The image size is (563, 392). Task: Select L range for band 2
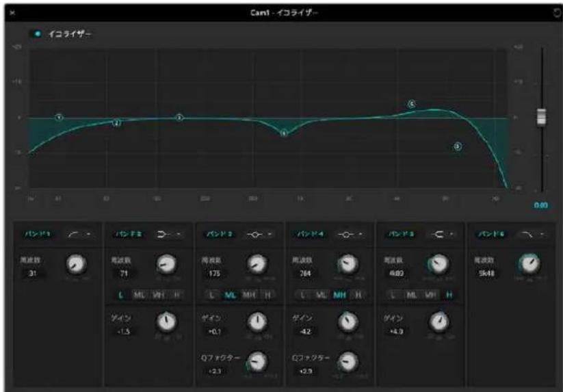coord(121,295)
